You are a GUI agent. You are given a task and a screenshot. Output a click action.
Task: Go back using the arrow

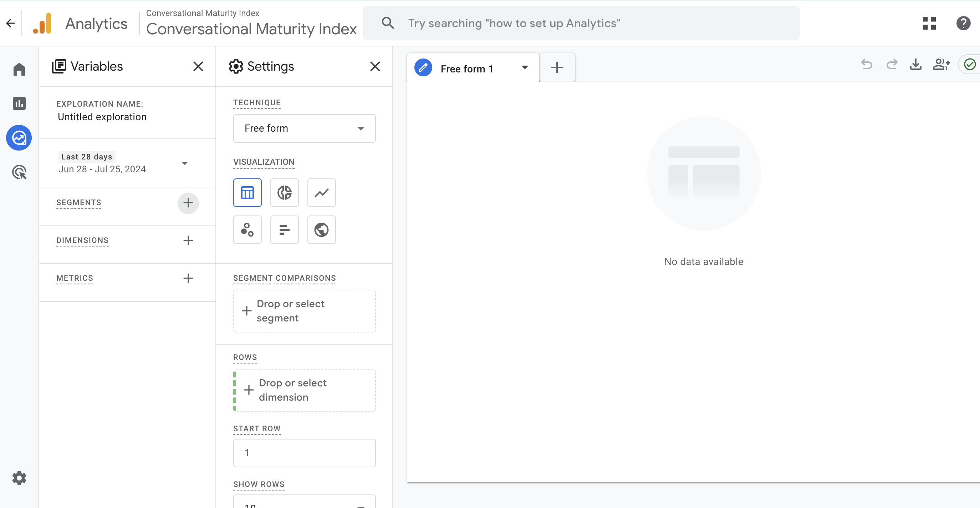point(11,23)
